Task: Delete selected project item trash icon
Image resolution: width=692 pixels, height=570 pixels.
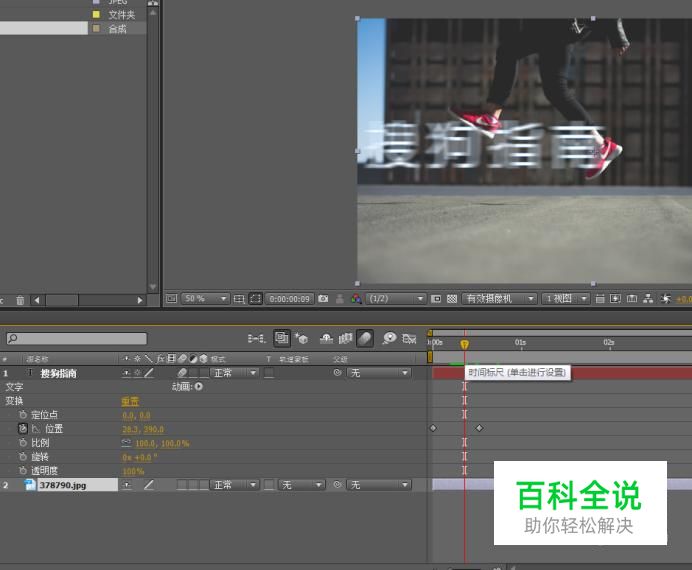Action: coord(20,300)
